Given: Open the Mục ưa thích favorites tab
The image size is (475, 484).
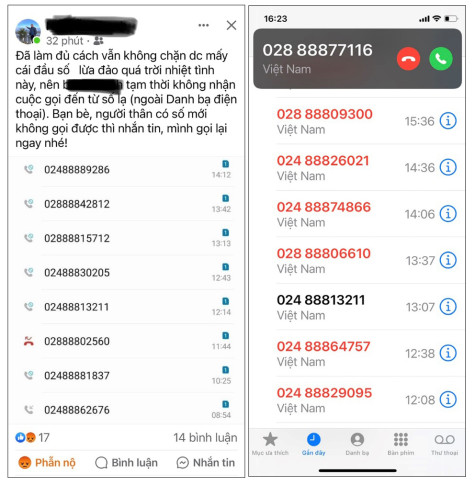Looking at the screenshot, I should click(x=270, y=444).
